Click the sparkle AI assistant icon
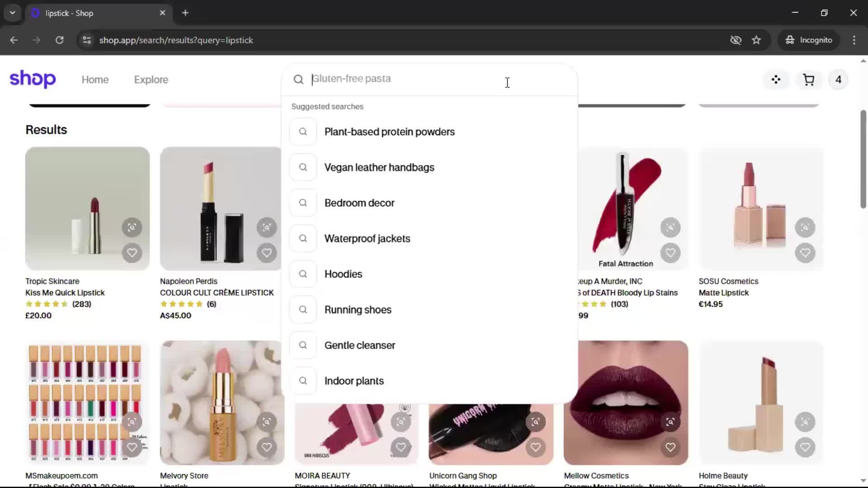 click(776, 80)
